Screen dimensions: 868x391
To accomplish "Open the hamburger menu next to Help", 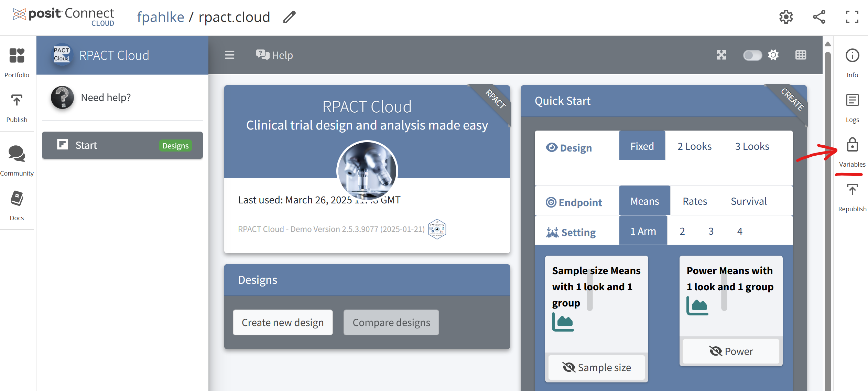I will (x=229, y=55).
